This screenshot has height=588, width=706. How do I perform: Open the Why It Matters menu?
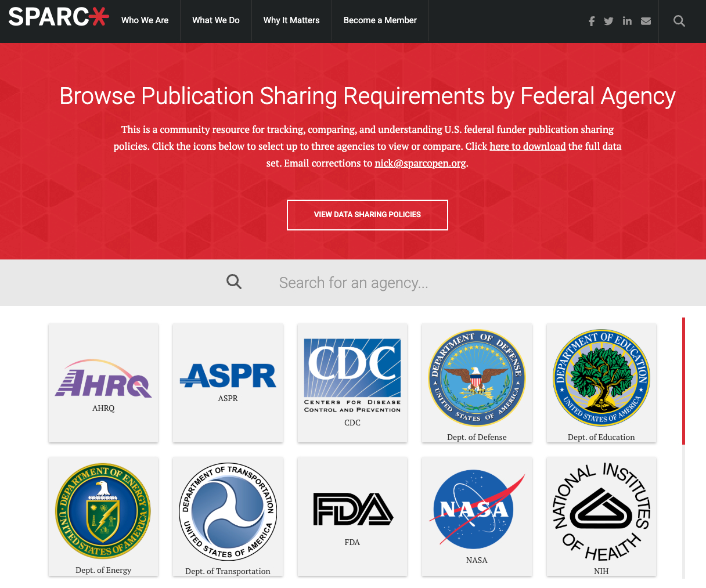[291, 20]
